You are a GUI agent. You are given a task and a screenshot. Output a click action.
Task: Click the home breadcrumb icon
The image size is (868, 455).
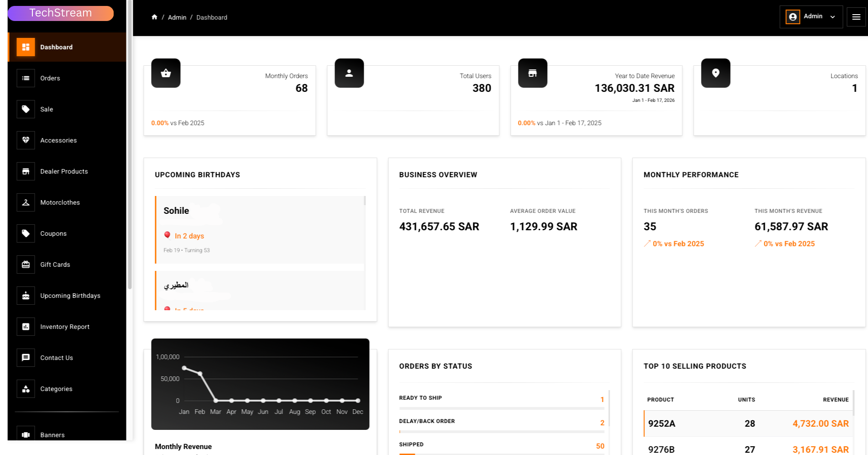click(154, 17)
